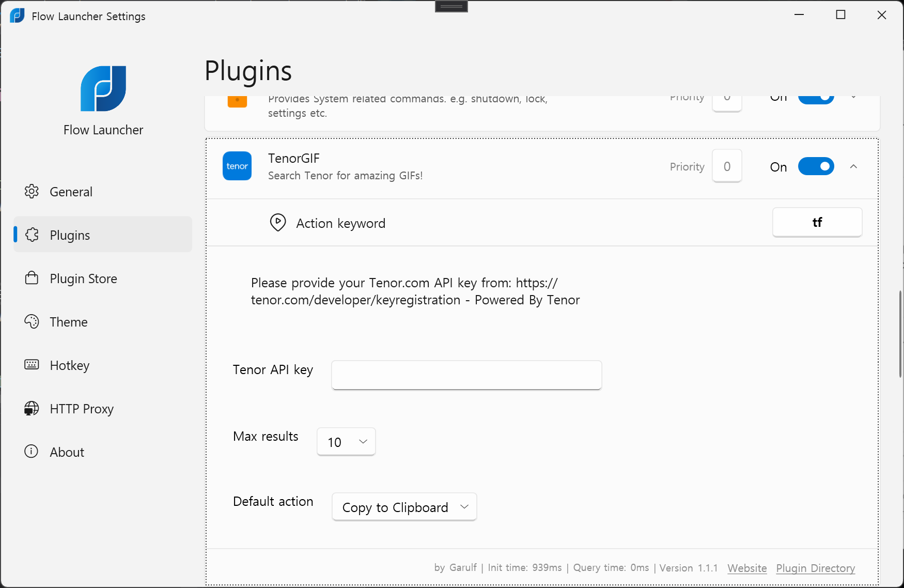Click the 'Default action' label
This screenshot has height=588, width=904.
coord(273,501)
